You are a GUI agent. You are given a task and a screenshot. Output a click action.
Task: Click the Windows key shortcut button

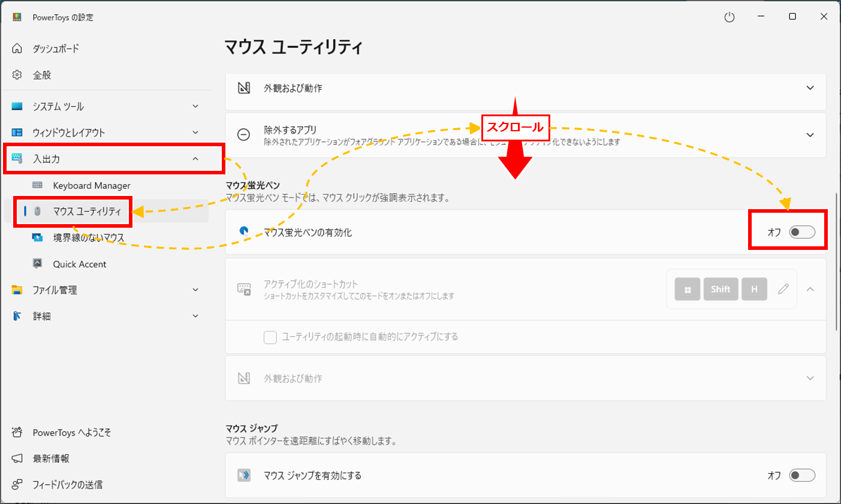click(x=688, y=289)
